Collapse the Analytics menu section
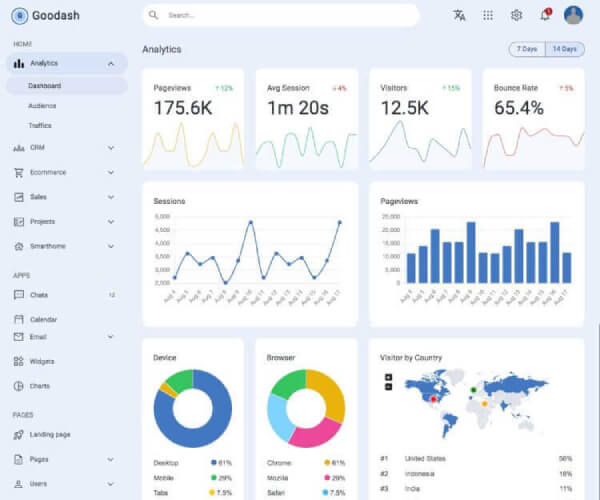This screenshot has width=600, height=500. (x=110, y=64)
